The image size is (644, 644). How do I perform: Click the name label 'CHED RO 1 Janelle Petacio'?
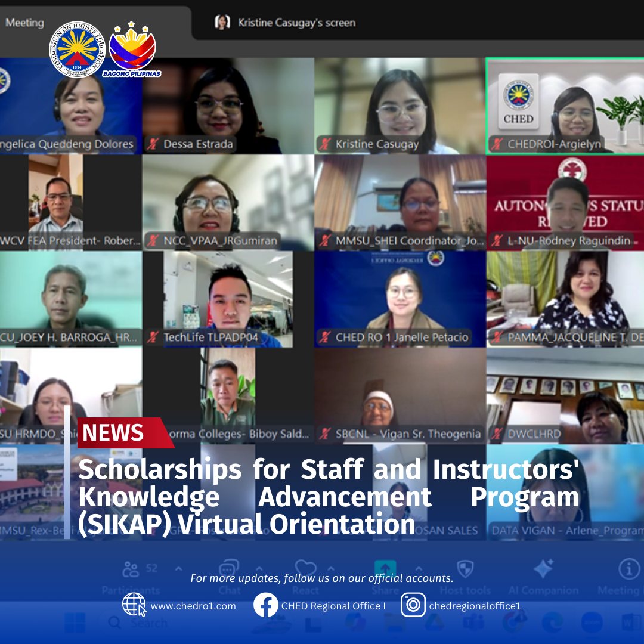pyautogui.click(x=402, y=337)
